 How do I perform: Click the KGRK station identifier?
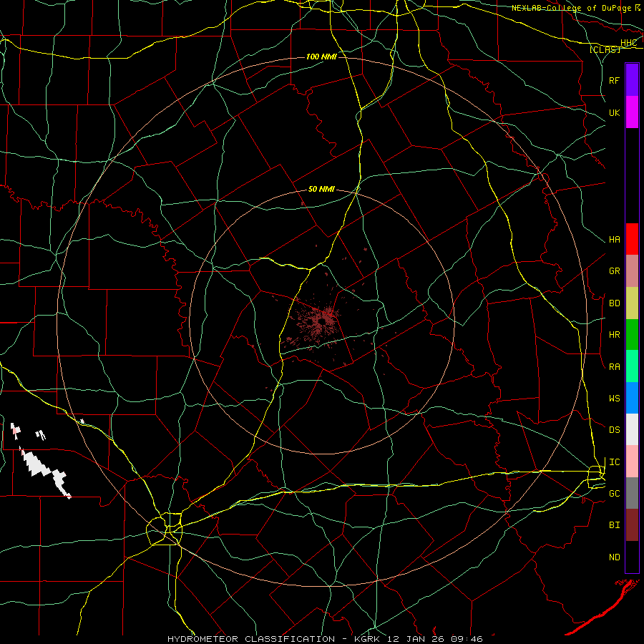(367, 639)
